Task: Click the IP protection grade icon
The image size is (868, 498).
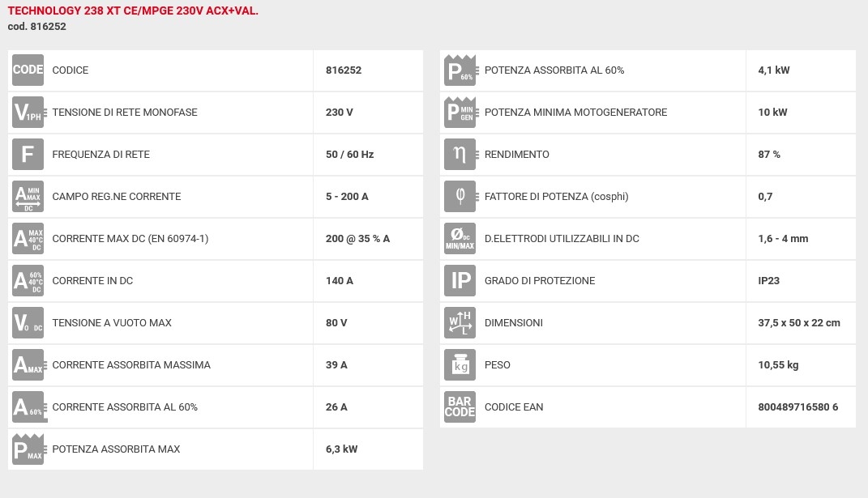Action: (x=460, y=280)
